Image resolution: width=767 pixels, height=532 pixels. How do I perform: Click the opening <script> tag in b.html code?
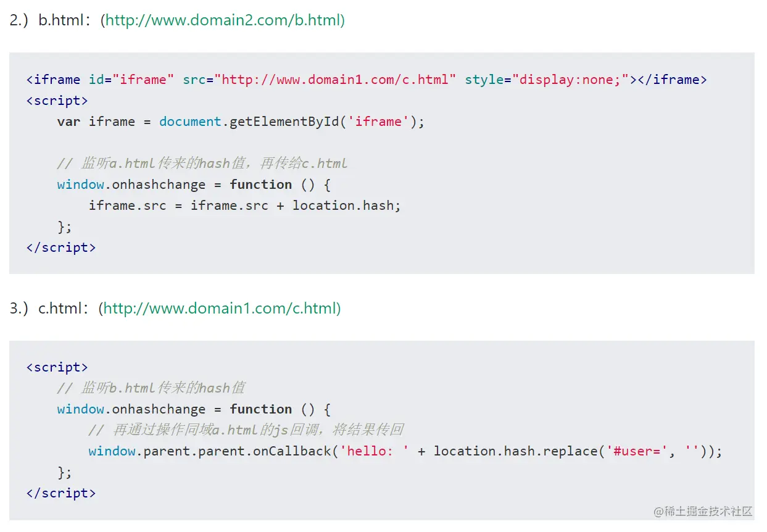tap(57, 101)
